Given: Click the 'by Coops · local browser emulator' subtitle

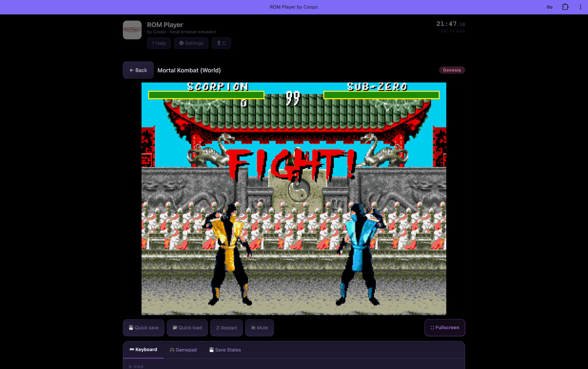Looking at the screenshot, I should point(181,32).
